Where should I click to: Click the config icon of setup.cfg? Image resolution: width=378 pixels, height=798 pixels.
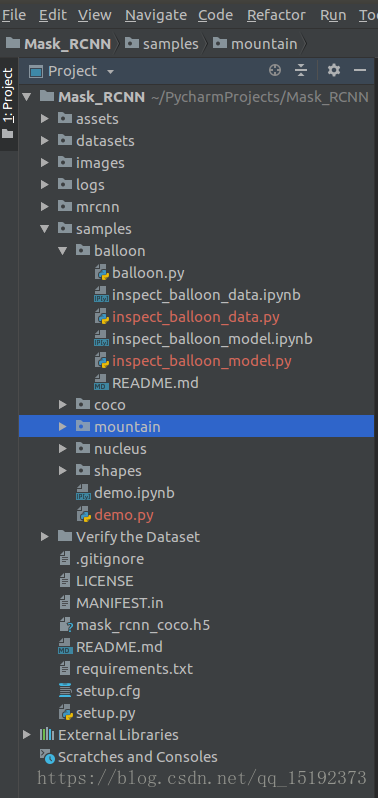(x=65, y=691)
